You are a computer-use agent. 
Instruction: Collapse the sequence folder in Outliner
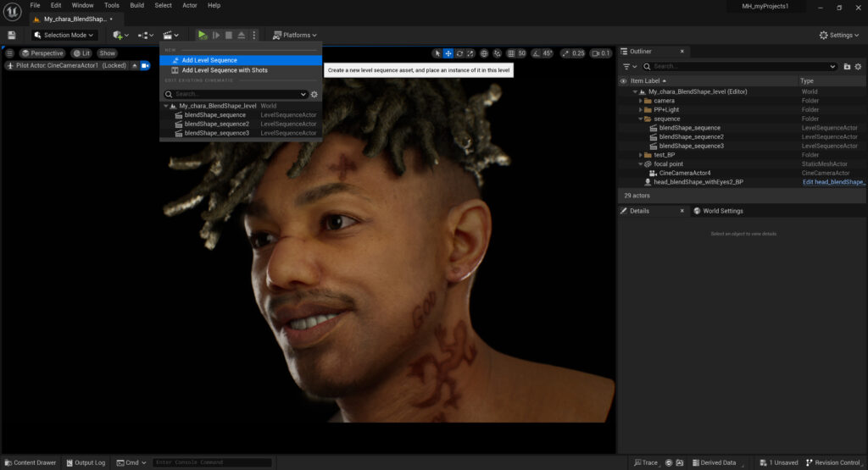[x=642, y=119]
